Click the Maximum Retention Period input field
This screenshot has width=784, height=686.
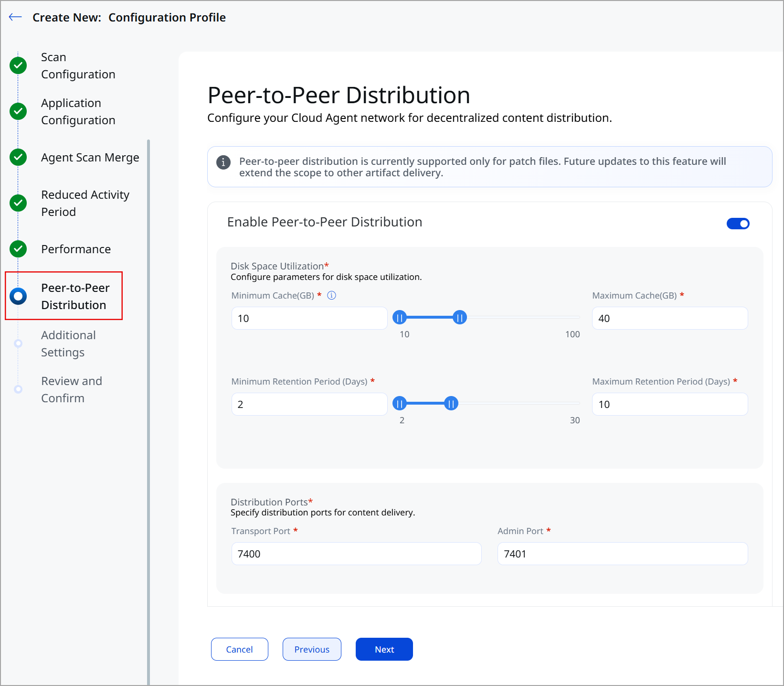[x=670, y=404]
